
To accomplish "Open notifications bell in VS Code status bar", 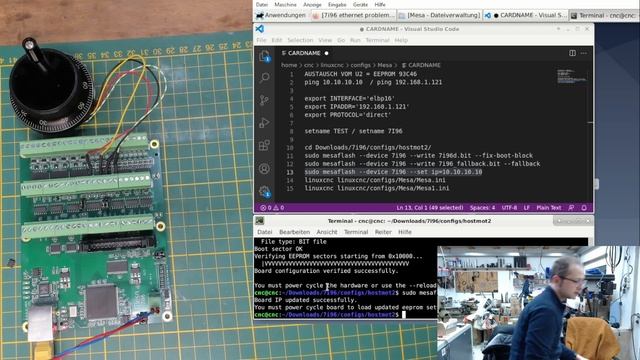I will coord(584,208).
